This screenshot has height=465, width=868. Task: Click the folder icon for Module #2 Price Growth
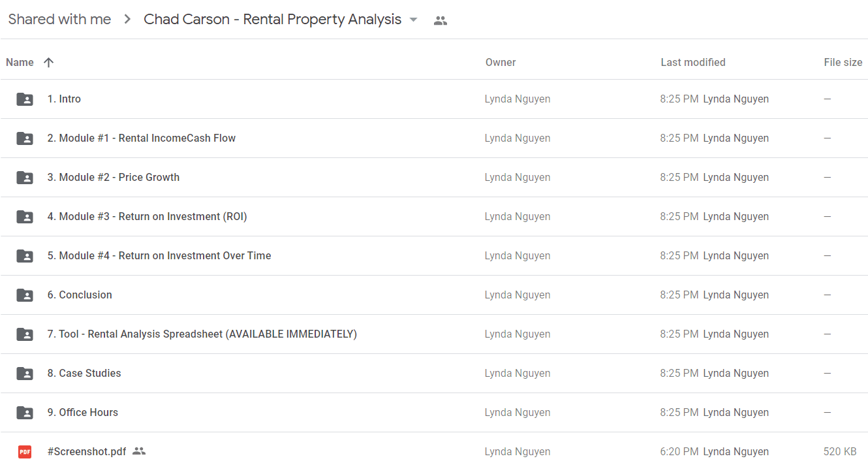[25, 178]
